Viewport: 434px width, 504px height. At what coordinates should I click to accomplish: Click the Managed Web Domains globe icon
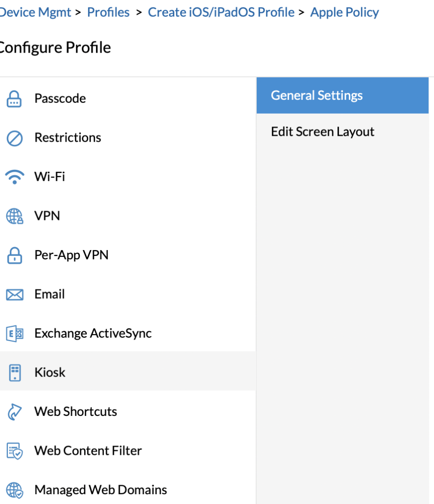(14, 490)
